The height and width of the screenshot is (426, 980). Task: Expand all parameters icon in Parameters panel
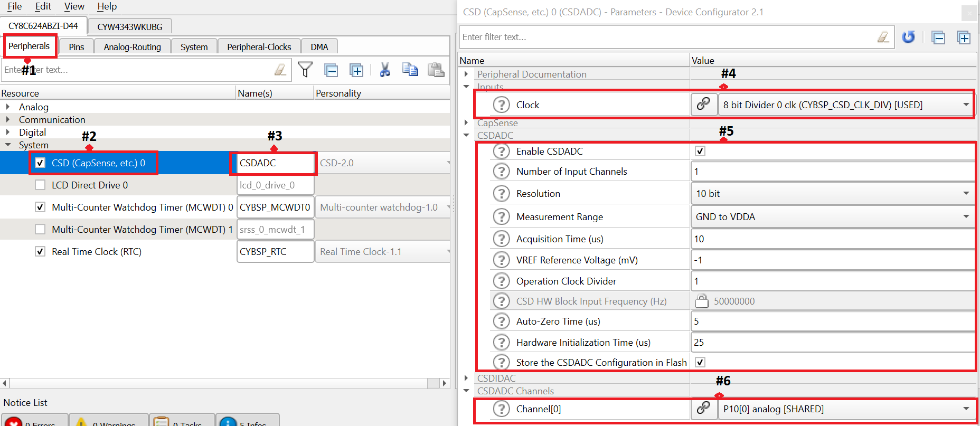click(x=964, y=37)
